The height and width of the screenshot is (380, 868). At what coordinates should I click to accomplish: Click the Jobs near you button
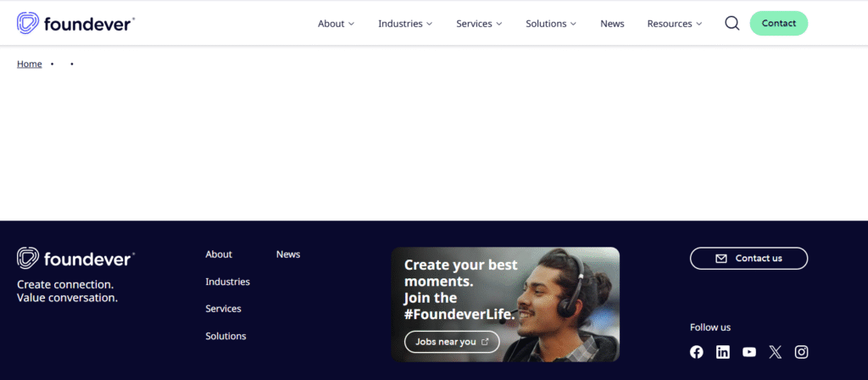pos(452,342)
